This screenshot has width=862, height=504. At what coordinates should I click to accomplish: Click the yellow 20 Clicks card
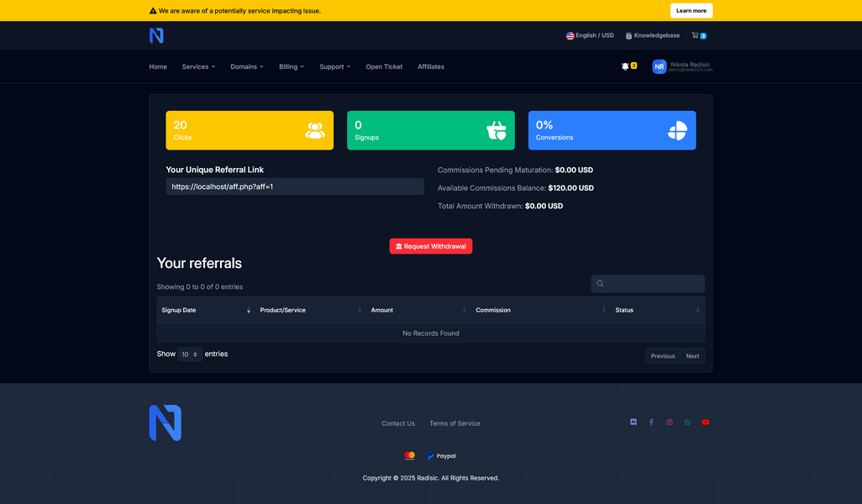(250, 130)
